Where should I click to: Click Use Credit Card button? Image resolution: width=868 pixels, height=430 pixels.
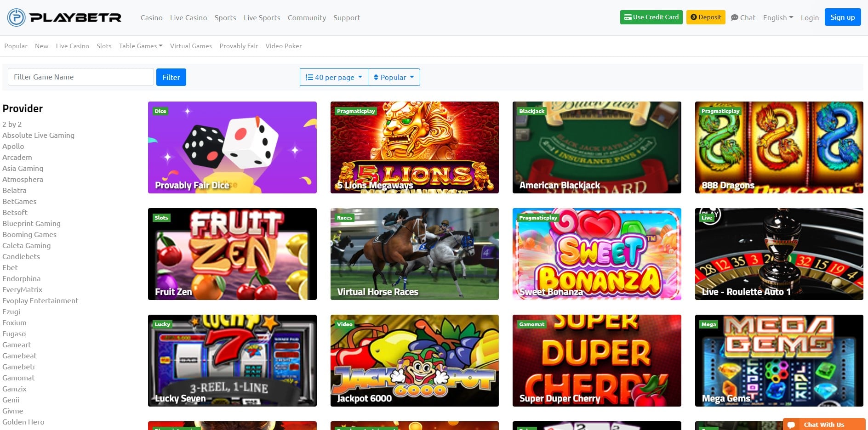coord(651,17)
